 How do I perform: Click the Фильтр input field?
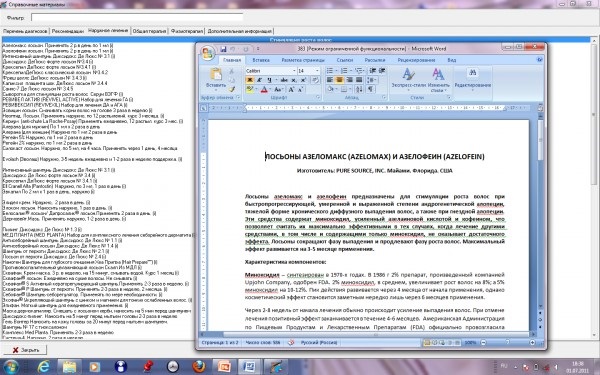pos(137,17)
